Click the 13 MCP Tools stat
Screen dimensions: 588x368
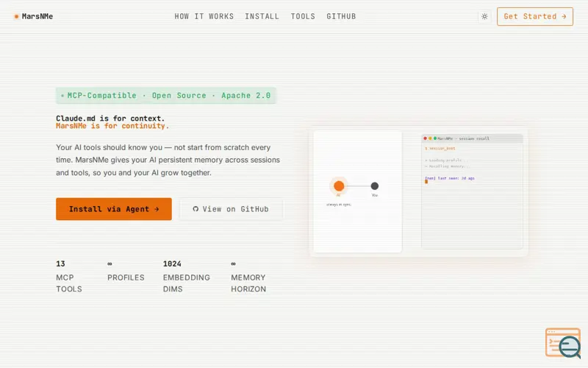pyautogui.click(x=69, y=277)
